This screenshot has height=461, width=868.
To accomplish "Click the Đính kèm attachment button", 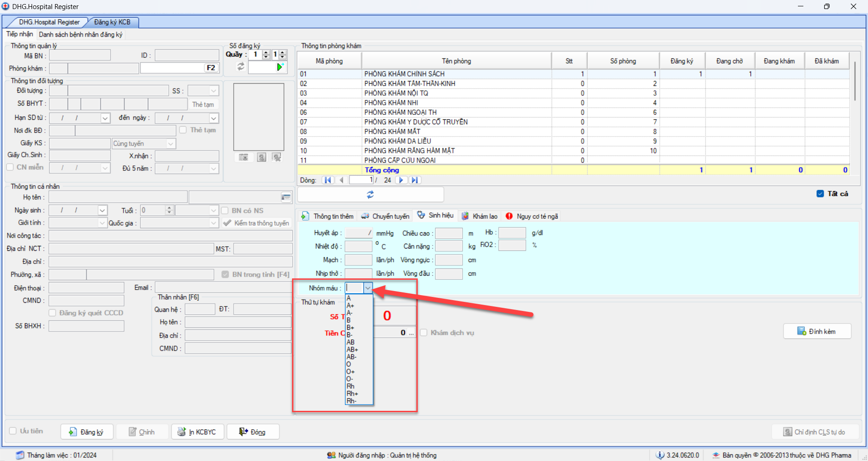I will 817,331.
